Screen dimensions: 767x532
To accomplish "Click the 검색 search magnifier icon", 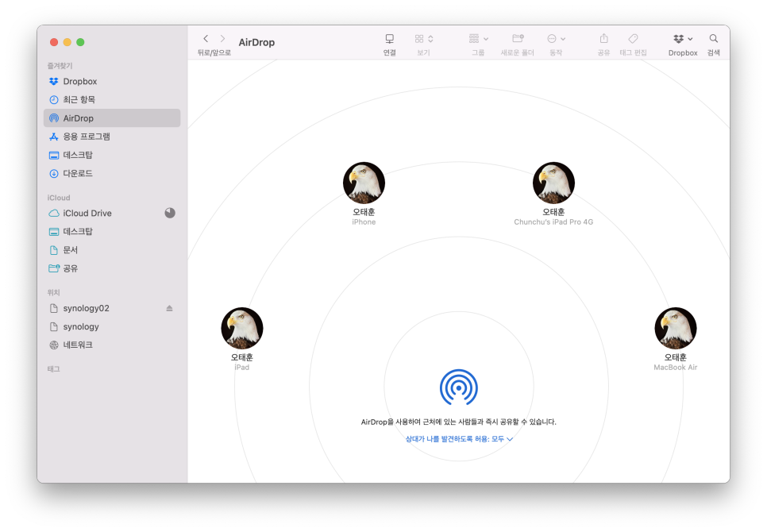I will [x=714, y=39].
